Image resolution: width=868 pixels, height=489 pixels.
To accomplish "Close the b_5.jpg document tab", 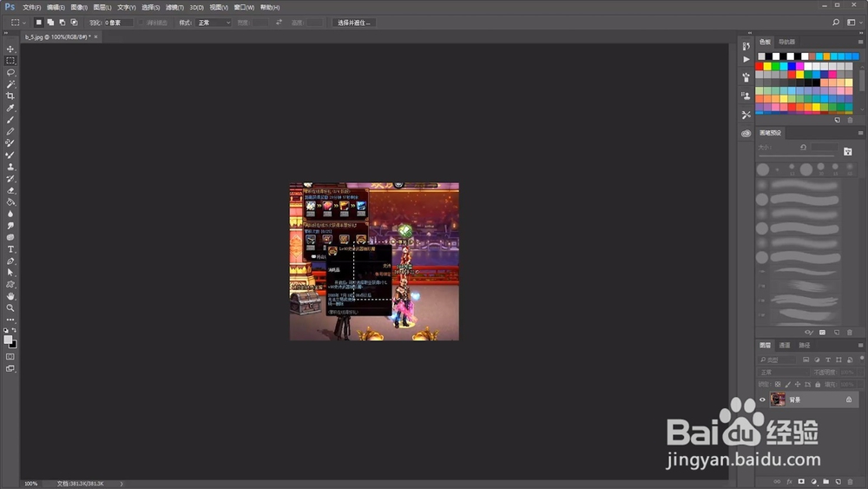I will (x=95, y=37).
